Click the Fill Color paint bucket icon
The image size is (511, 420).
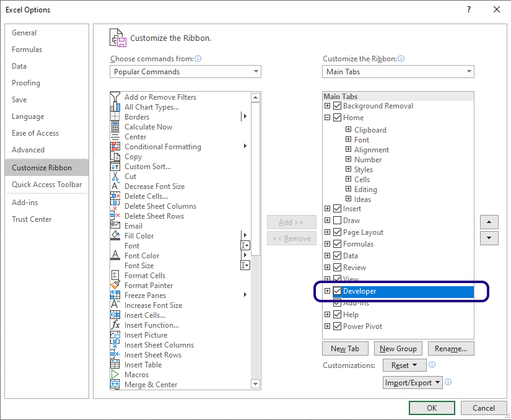[x=115, y=236]
